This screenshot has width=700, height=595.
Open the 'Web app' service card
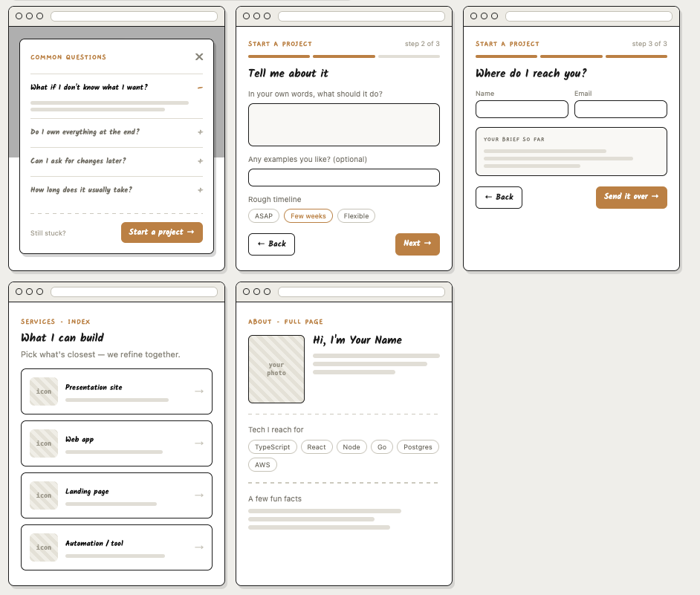tap(117, 443)
